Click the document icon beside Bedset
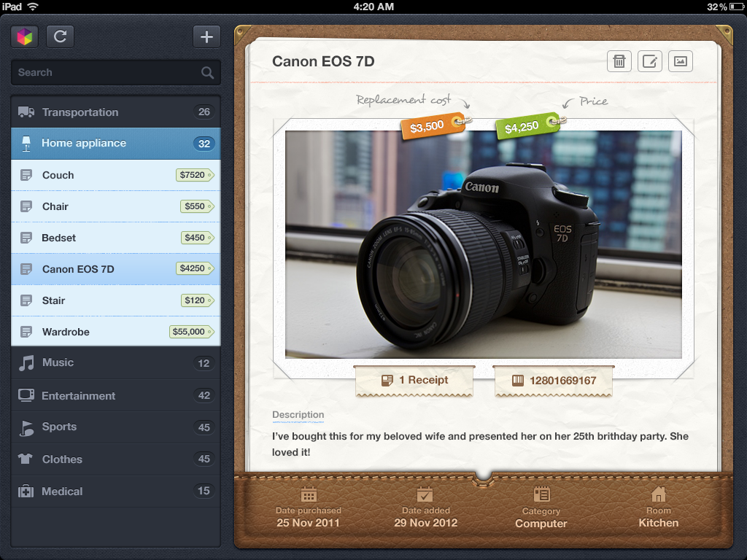This screenshot has height=560, width=747. click(x=26, y=238)
